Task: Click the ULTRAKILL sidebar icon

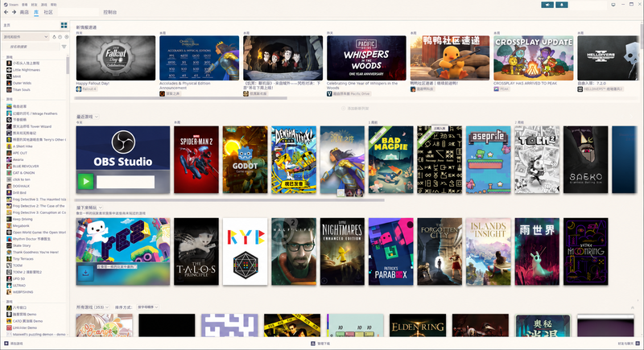Action: pos(9,285)
